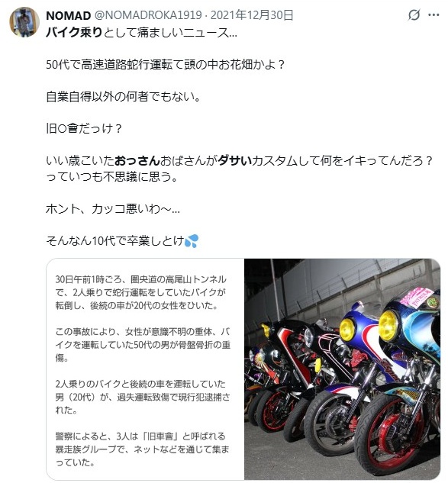Select the line 自業自得以外の何者でもない

123,97
